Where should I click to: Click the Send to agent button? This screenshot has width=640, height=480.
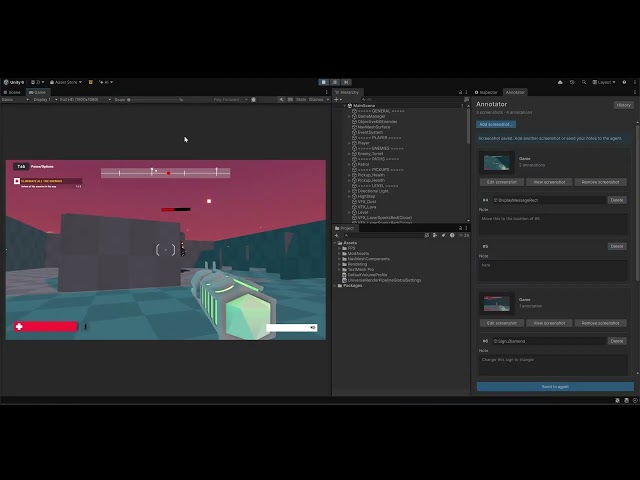tap(555, 387)
